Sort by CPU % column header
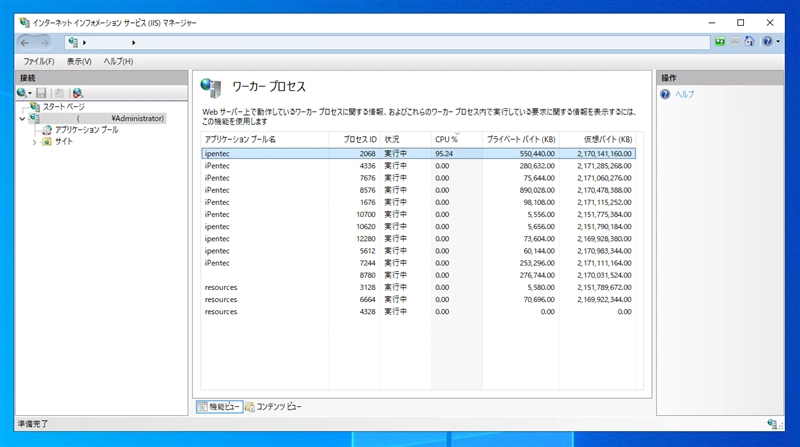The height and width of the screenshot is (447, 800). coord(456,139)
